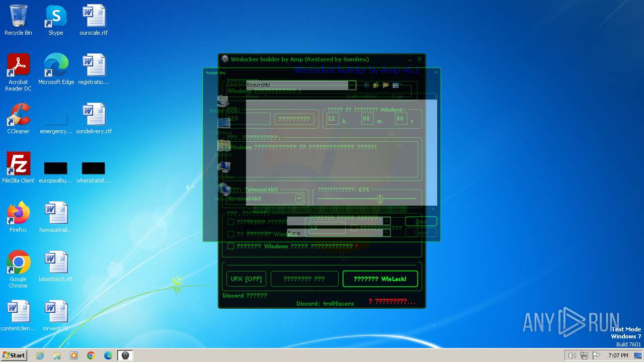
Task: Open Microsoft Edge desktop shortcut
Action: tap(56, 69)
